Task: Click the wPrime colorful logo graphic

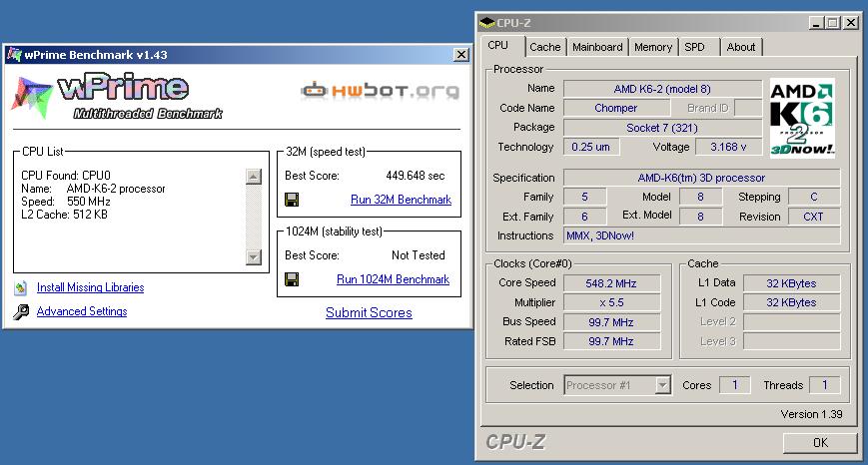Action: (32, 98)
